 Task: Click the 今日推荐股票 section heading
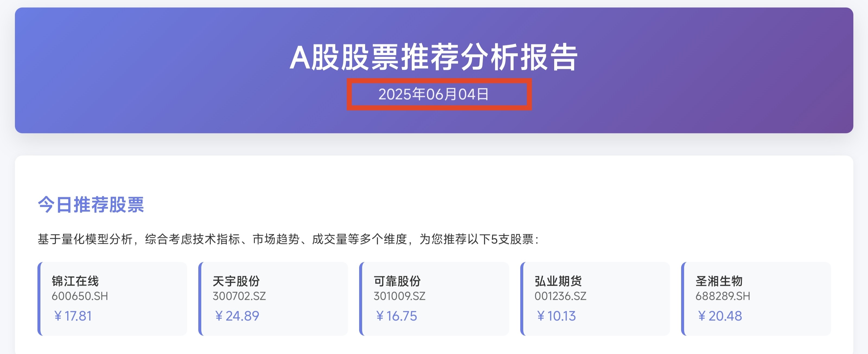tap(91, 204)
